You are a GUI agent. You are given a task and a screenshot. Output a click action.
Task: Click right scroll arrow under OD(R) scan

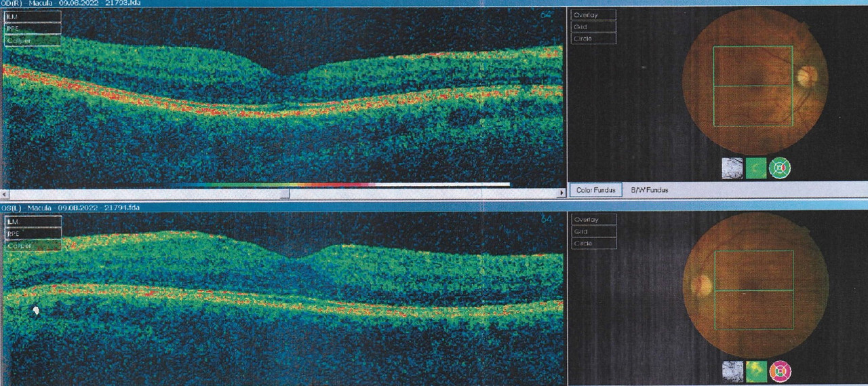(561, 193)
